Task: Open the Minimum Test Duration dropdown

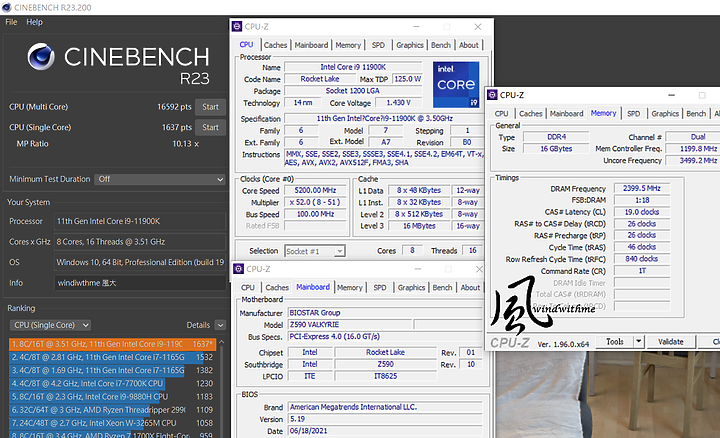Action: pos(160,179)
